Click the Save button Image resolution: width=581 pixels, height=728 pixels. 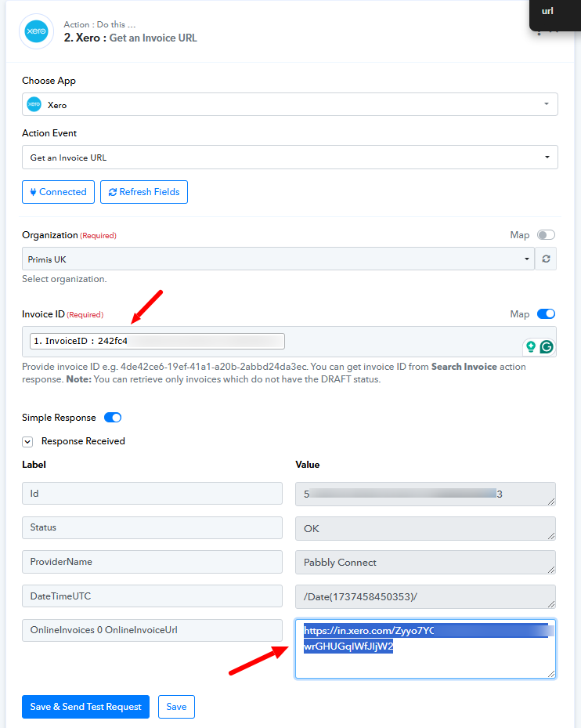(176, 707)
